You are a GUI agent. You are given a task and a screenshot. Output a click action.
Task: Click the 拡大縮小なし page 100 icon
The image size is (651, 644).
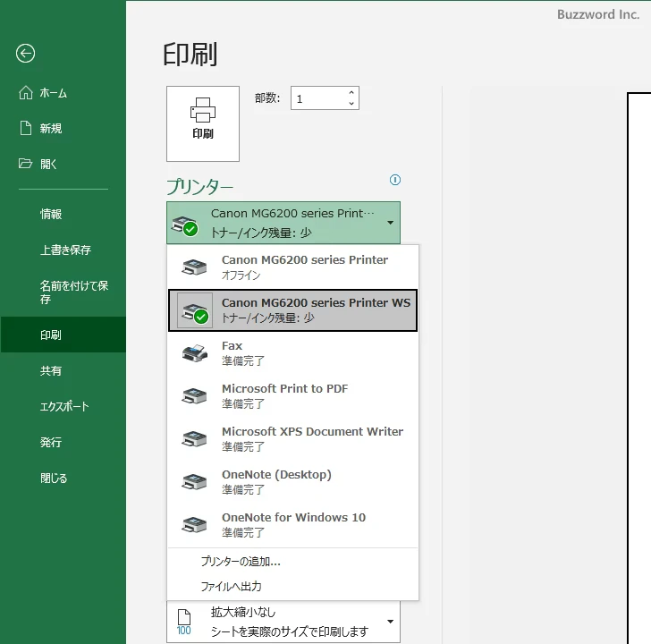point(184,622)
